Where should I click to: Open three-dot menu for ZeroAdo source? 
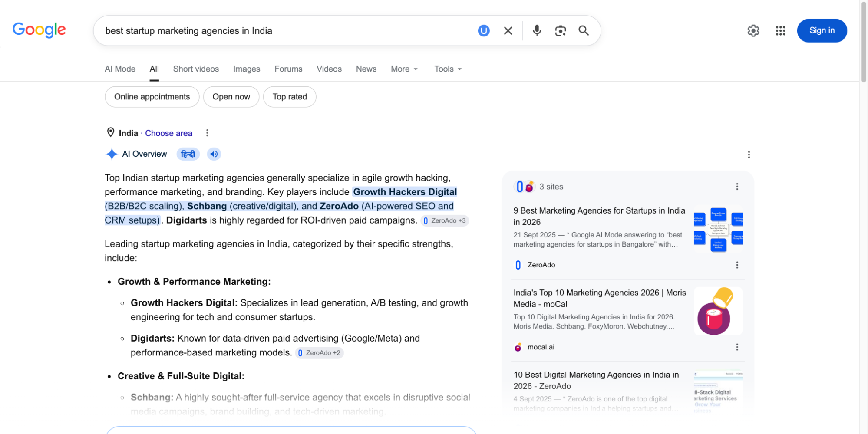[x=737, y=265]
